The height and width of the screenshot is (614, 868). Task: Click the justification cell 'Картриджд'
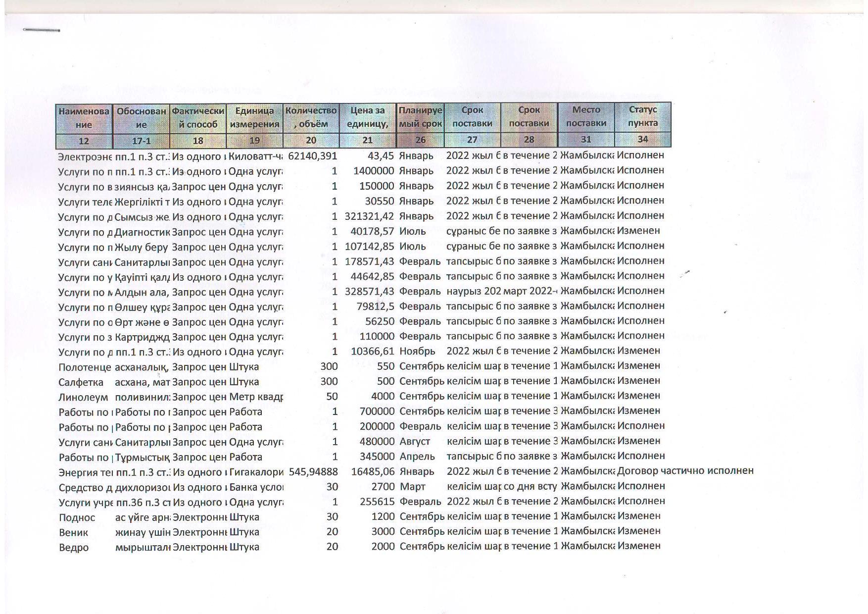click(142, 337)
